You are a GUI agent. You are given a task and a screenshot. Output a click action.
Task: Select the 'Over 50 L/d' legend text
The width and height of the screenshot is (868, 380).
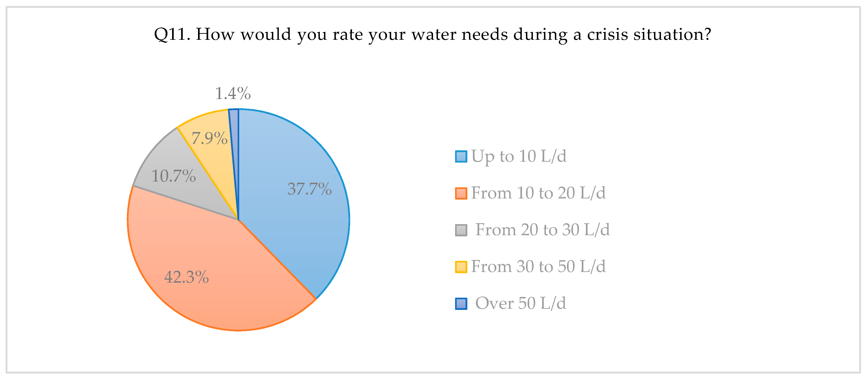point(520,303)
